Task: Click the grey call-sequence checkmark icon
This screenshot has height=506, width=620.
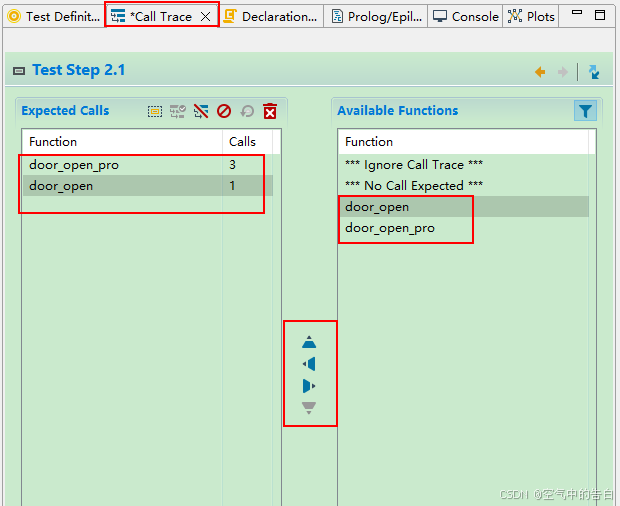Action: pos(178,112)
